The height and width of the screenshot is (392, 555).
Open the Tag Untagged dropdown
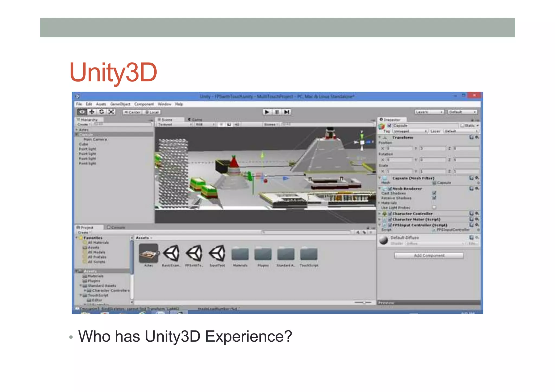click(x=410, y=131)
